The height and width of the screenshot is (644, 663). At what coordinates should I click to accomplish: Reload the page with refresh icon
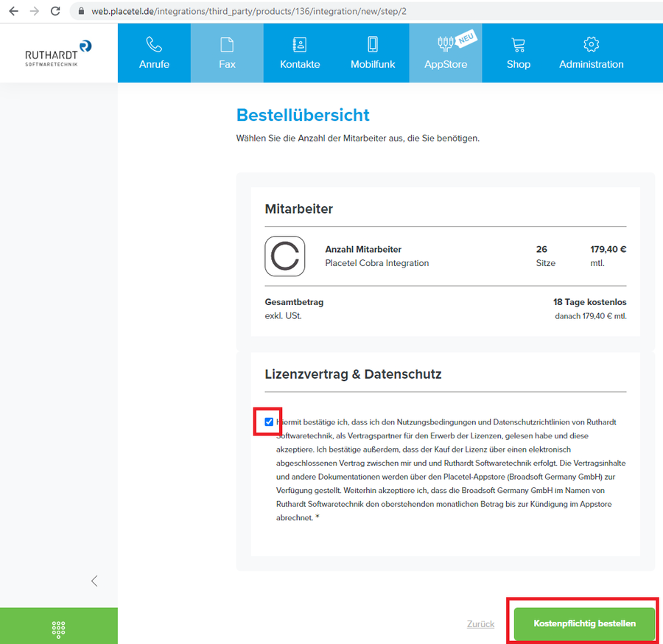[55, 11]
